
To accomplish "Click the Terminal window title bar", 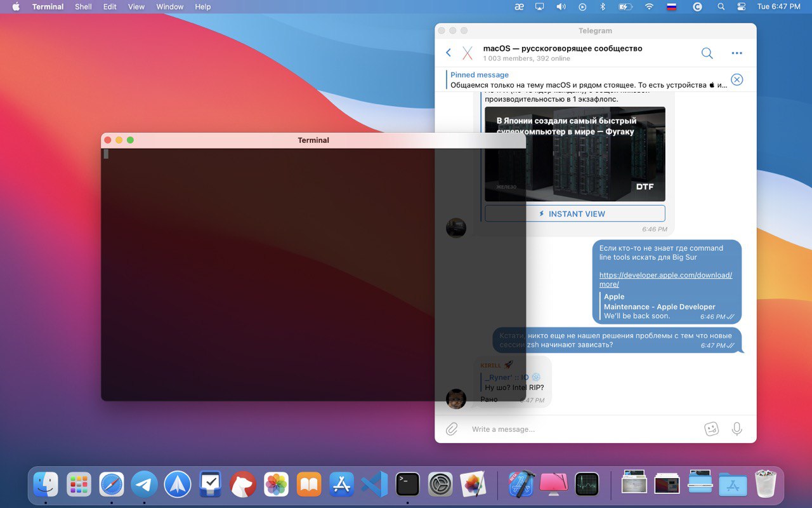I will tap(313, 140).
